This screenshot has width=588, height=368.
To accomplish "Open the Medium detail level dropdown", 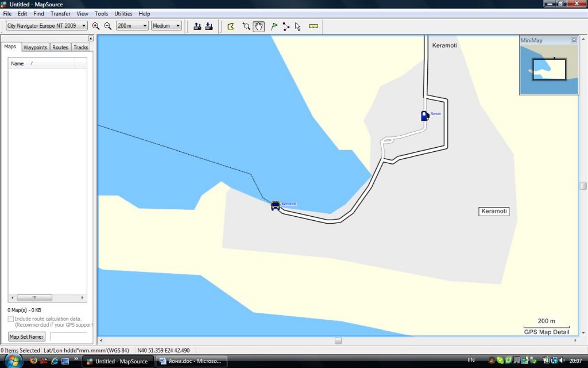I will (x=166, y=25).
